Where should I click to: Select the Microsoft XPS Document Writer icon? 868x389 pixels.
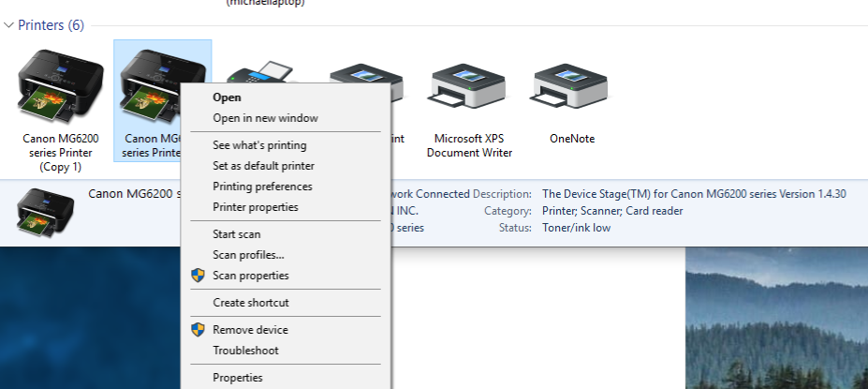pos(465,87)
